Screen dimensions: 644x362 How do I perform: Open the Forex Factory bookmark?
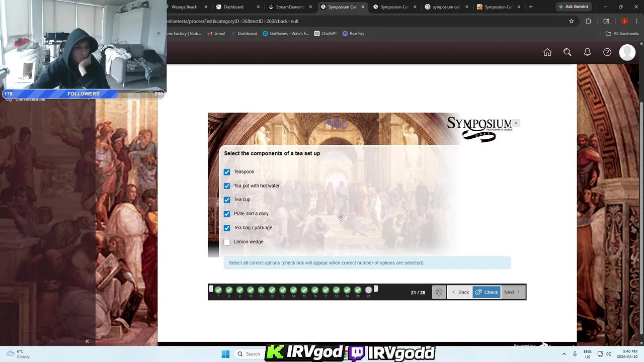[x=184, y=34]
